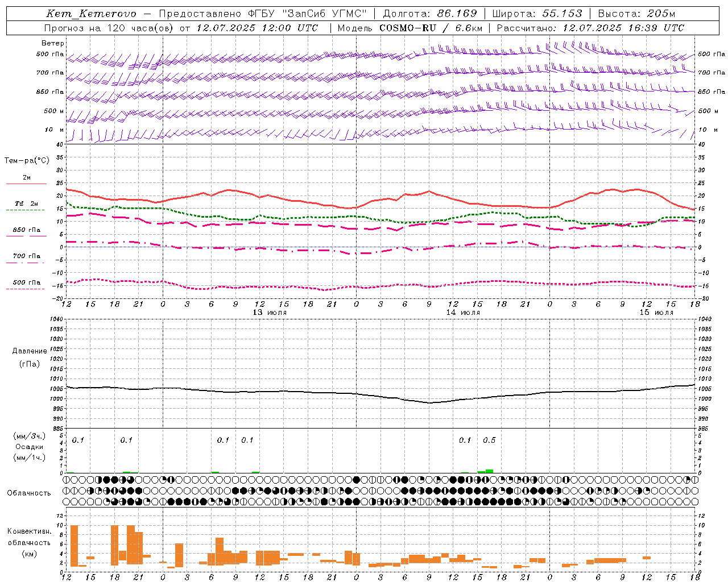Click the "Td 2м" dew point legend label
This screenshot has width=728, height=582.
click(x=27, y=203)
